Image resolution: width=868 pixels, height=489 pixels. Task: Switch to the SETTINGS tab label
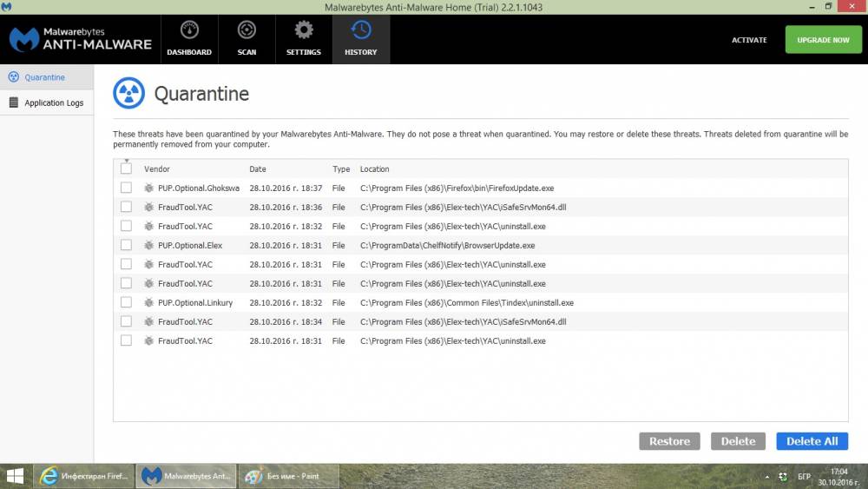(303, 52)
